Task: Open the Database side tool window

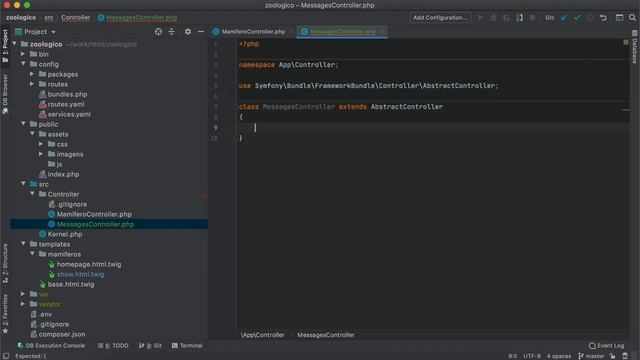Action: point(634,47)
